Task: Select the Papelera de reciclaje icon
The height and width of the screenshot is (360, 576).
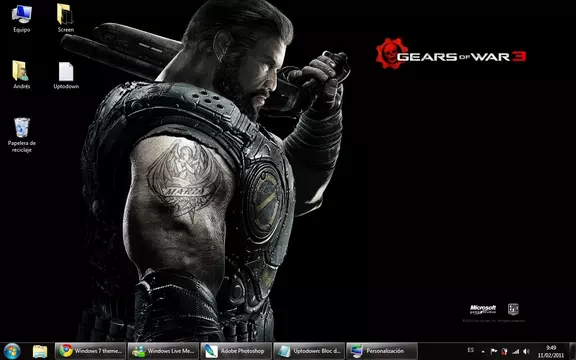Action: [22, 135]
